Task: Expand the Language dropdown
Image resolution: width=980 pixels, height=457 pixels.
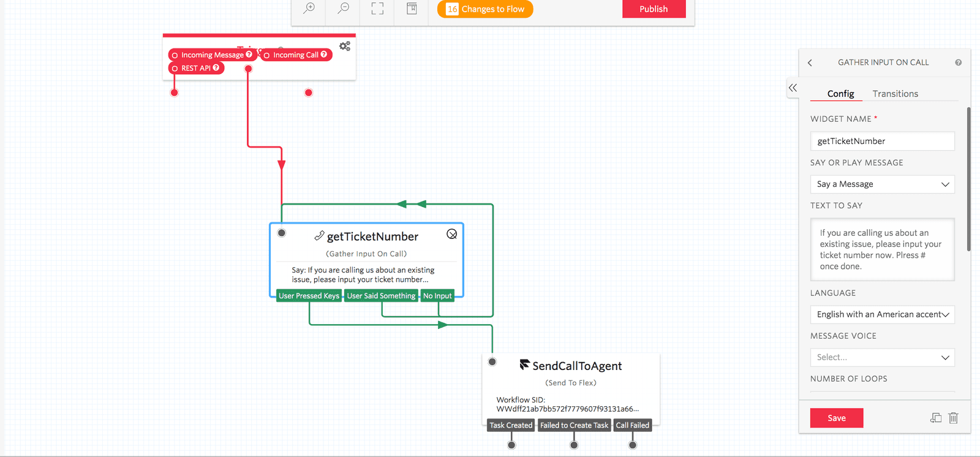Action: [882, 314]
